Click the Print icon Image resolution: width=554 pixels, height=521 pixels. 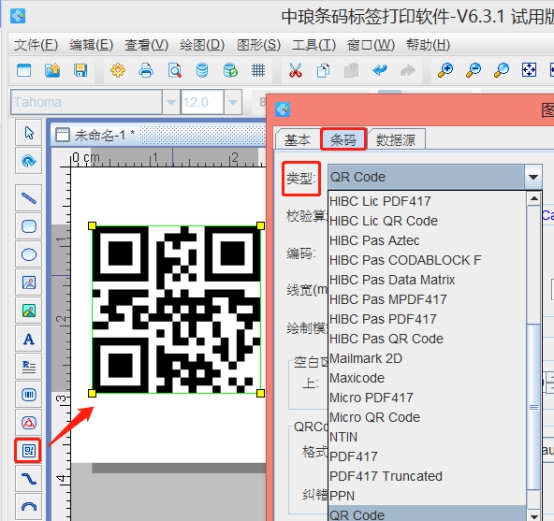point(146,70)
